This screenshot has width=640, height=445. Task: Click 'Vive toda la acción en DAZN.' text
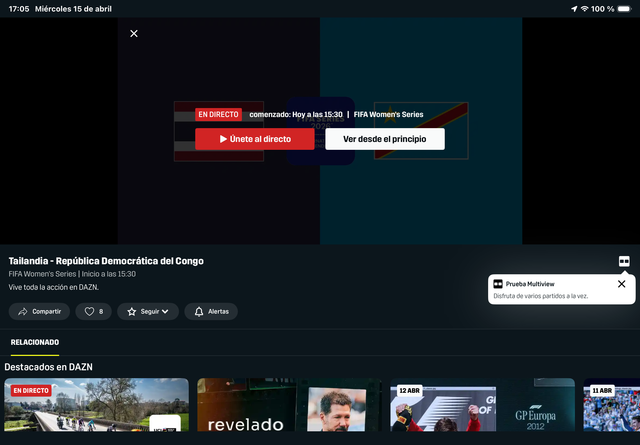[x=53, y=287]
